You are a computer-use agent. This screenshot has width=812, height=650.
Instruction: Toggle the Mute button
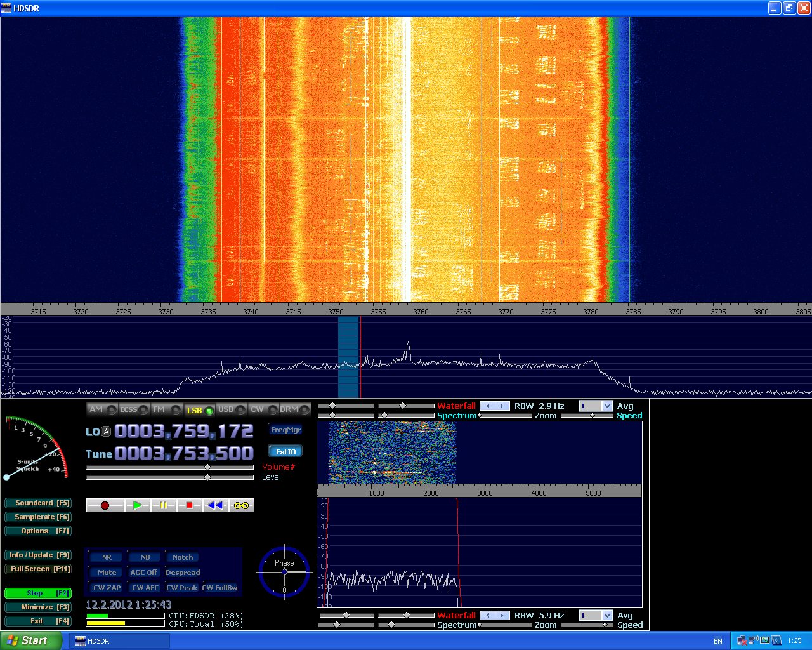(x=107, y=573)
